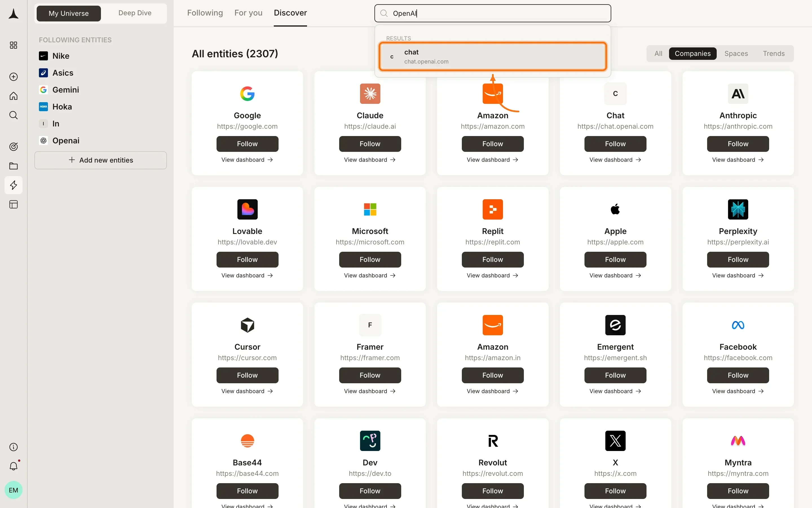Click the Emergent card title
Image resolution: width=812 pixels, height=508 pixels.
[615, 347]
